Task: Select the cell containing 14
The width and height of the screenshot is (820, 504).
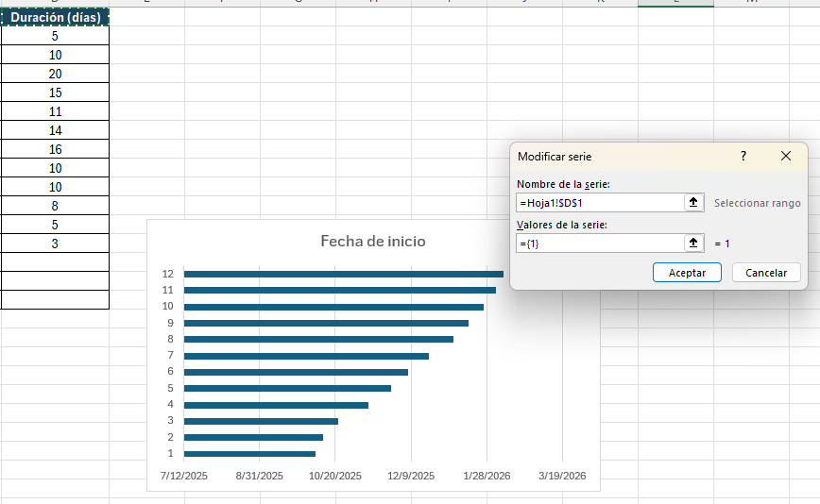Action: coord(55,130)
